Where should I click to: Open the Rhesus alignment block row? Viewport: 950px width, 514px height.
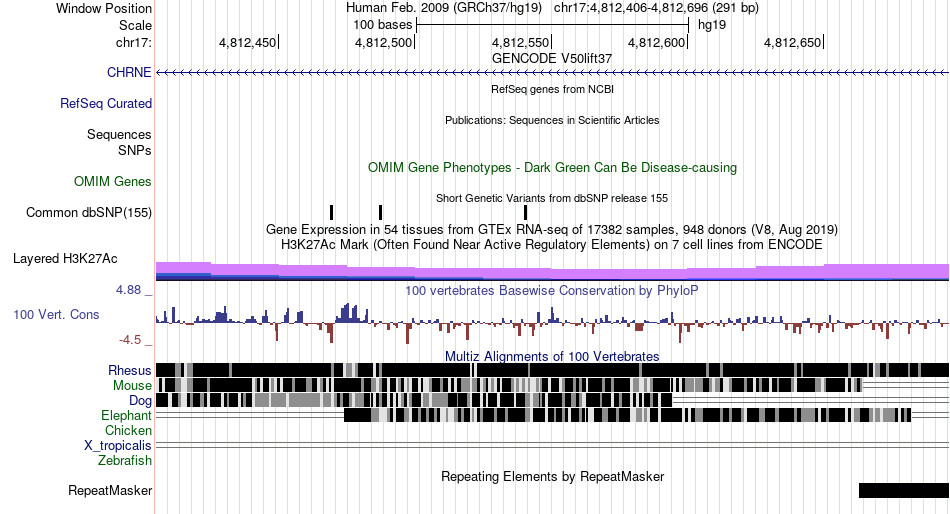(553, 370)
